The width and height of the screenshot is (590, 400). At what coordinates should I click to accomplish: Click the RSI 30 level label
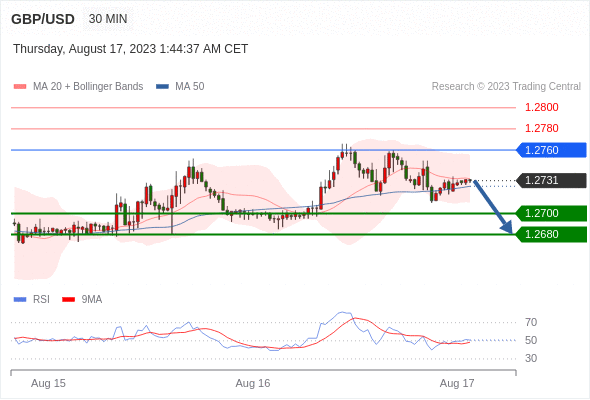531,358
